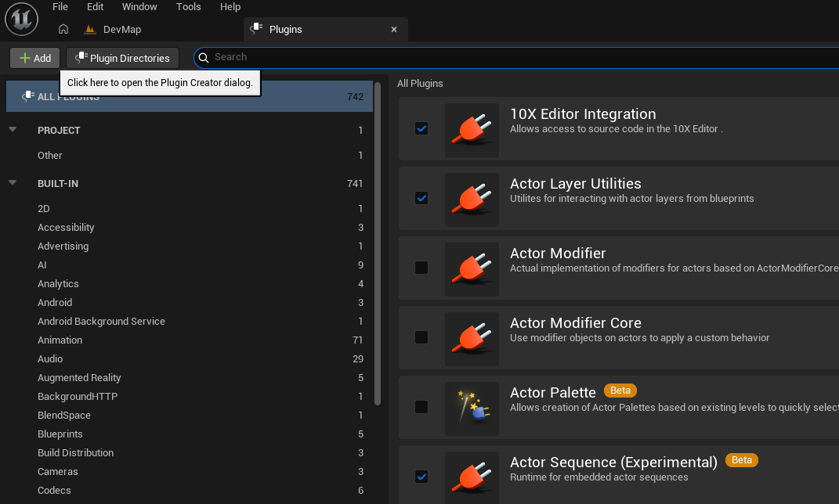Click the Actor Sequence plugin icon
Viewport: 839px width, 504px height.
(x=472, y=477)
